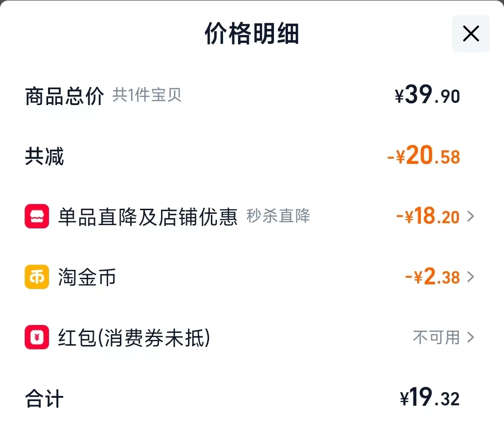
Task: Select the discount ticket icon on the promotions row
Action: pos(36,216)
